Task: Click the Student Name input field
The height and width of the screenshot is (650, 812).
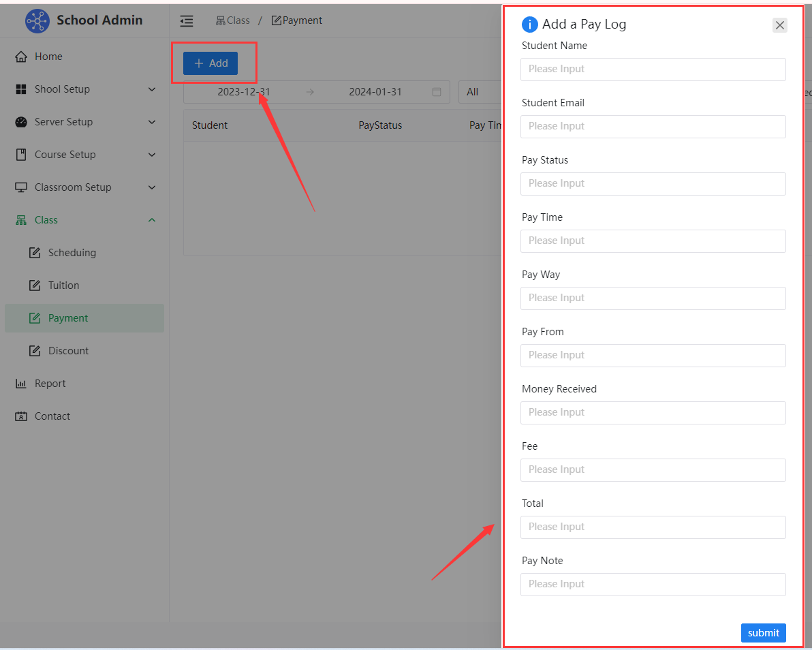Action: (653, 69)
